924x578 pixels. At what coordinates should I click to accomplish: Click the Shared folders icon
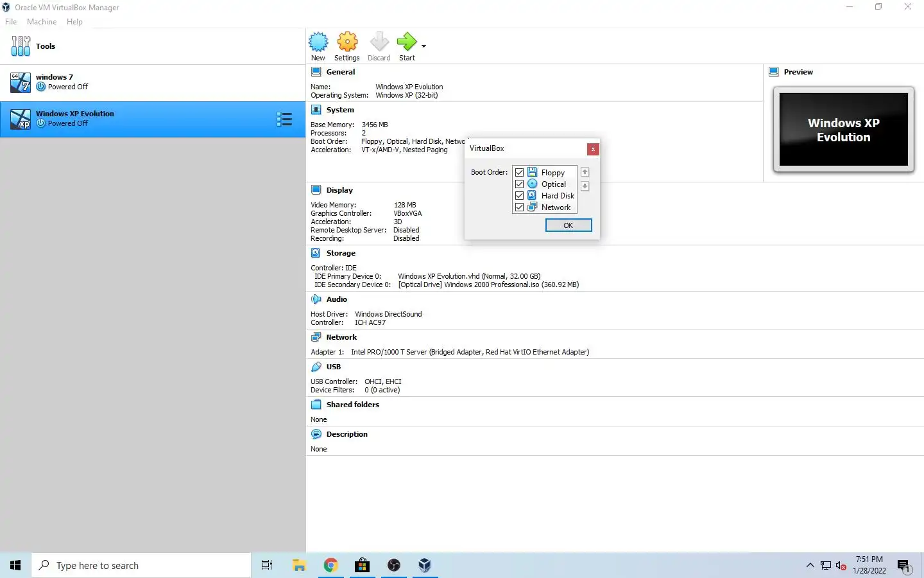[x=316, y=405]
